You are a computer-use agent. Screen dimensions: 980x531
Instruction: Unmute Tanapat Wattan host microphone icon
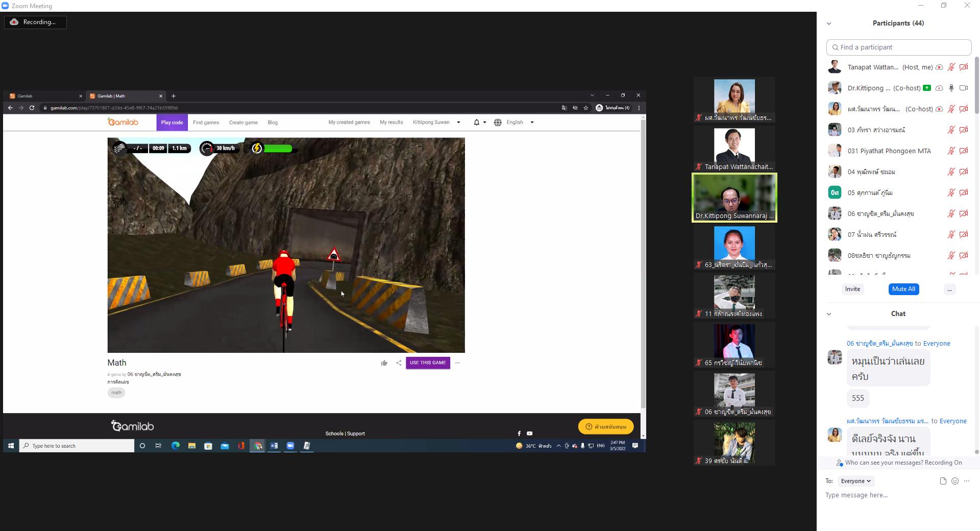(951, 67)
